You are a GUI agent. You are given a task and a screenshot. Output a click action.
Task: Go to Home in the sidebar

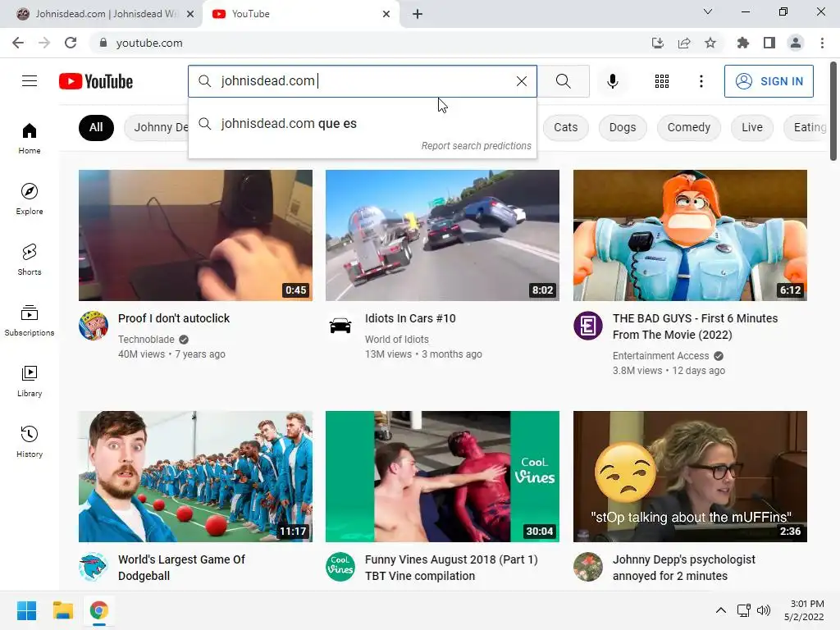30,139
